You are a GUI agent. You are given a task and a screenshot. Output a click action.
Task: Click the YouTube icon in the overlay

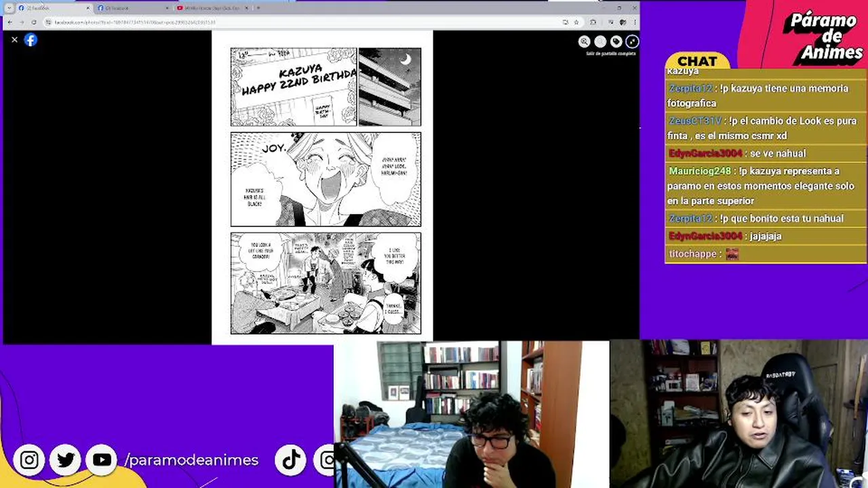[x=102, y=460]
